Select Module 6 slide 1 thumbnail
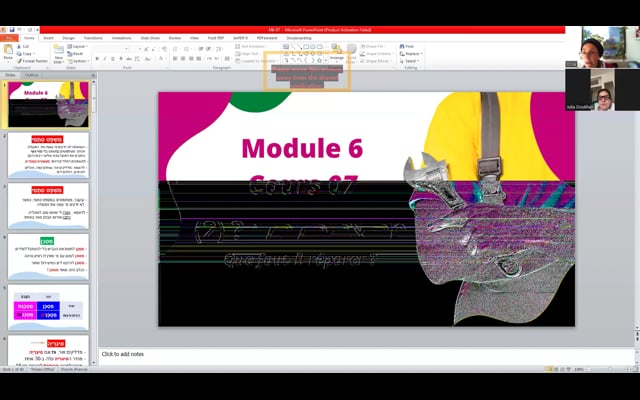This screenshot has width=640, height=400. click(x=48, y=104)
